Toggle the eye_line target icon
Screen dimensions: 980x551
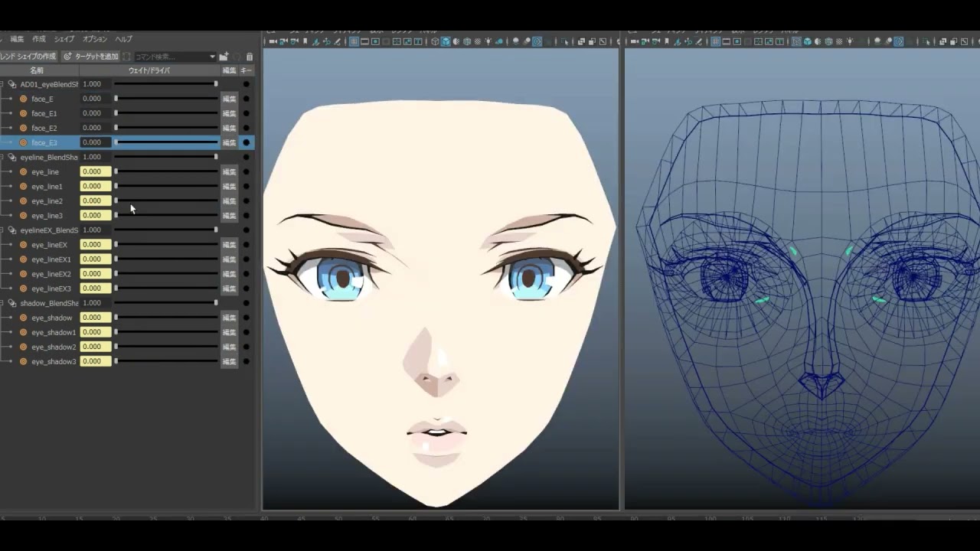pyautogui.click(x=23, y=171)
